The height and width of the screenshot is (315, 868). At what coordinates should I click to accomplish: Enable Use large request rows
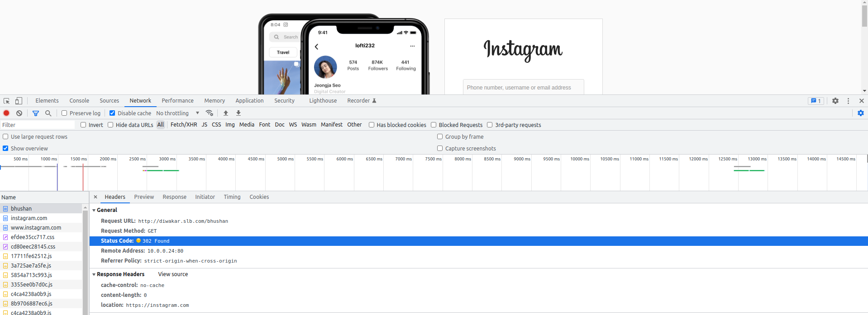click(x=5, y=136)
